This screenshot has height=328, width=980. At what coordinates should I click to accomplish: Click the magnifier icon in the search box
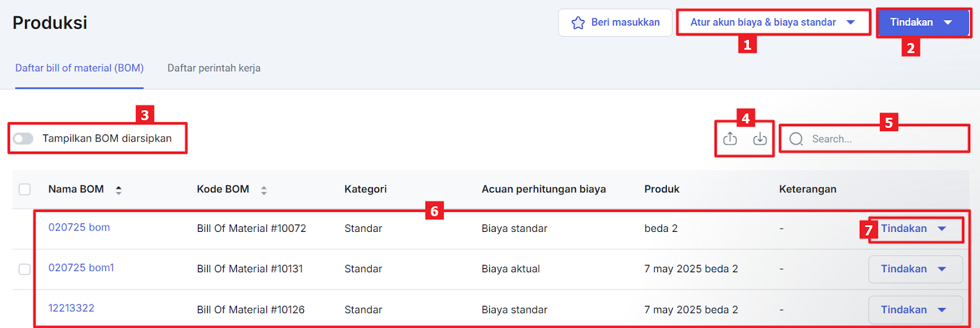pyautogui.click(x=796, y=139)
